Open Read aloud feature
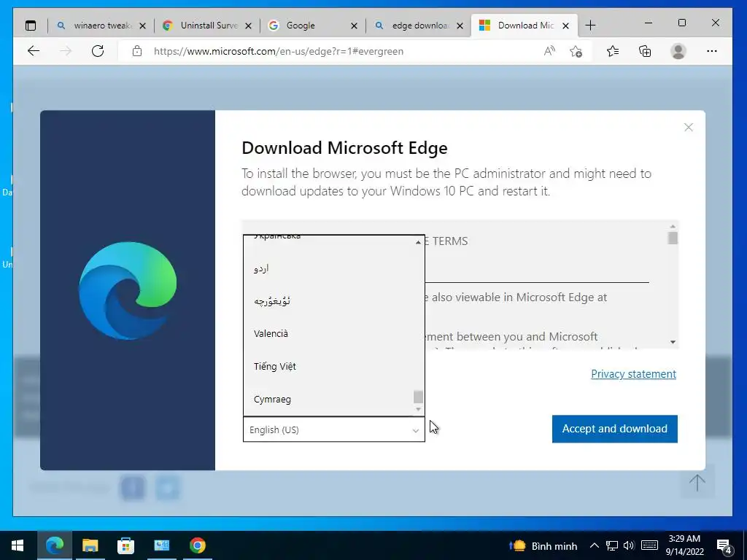Image resolution: width=747 pixels, height=560 pixels. coord(549,51)
